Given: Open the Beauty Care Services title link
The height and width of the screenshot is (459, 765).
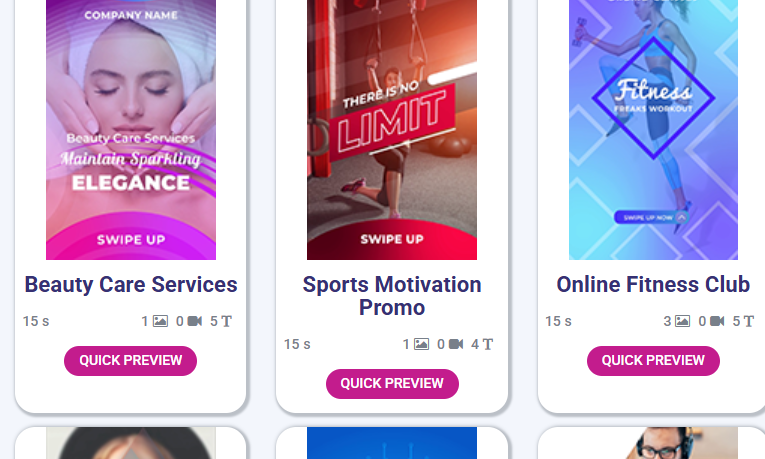Looking at the screenshot, I should [x=131, y=284].
